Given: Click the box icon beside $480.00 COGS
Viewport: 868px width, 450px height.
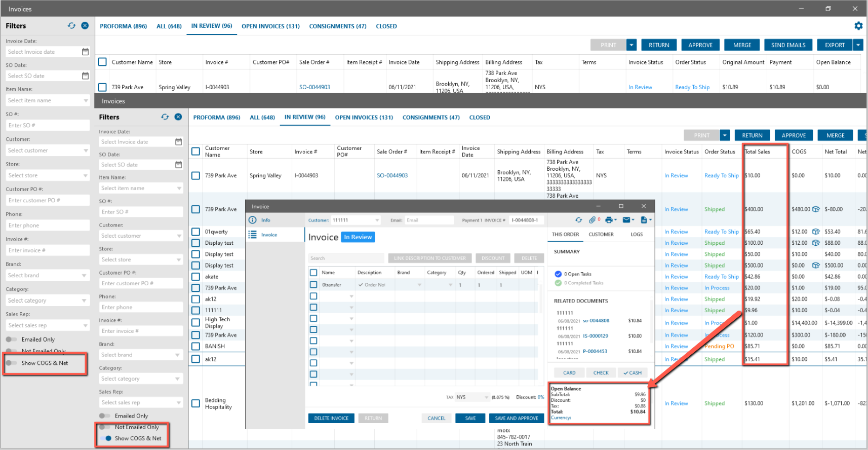Looking at the screenshot, I should pyautogui.click(x=816, y=209).
